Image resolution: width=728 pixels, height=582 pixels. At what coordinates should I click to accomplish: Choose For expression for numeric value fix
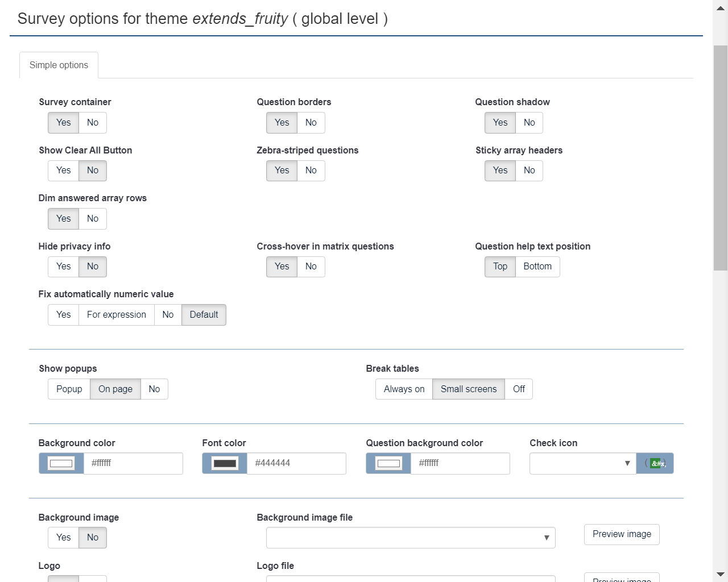117,315
